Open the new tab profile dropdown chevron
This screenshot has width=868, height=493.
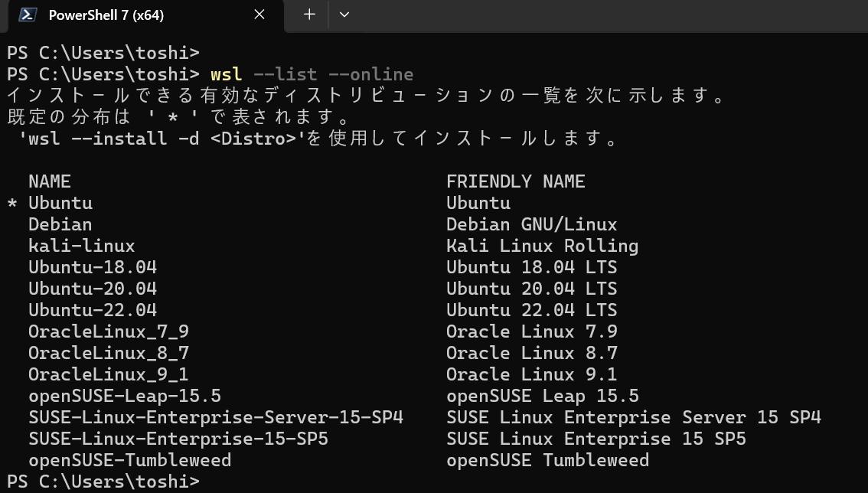tap(344, 15)
